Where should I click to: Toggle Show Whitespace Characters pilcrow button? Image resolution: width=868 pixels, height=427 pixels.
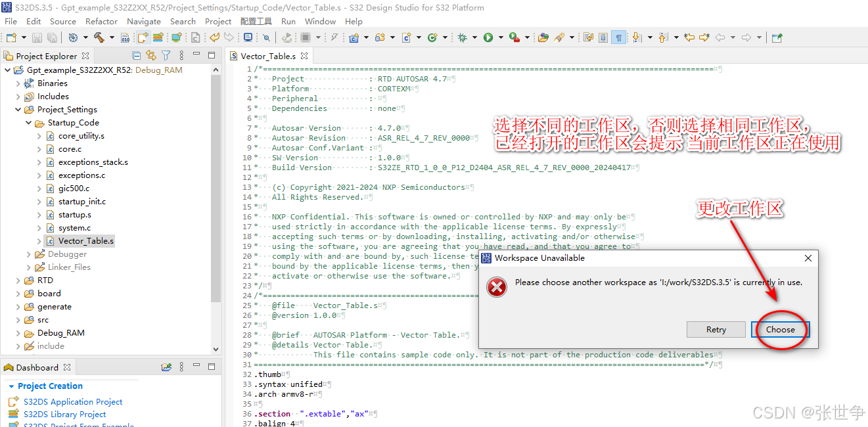(x=618, y=37)
